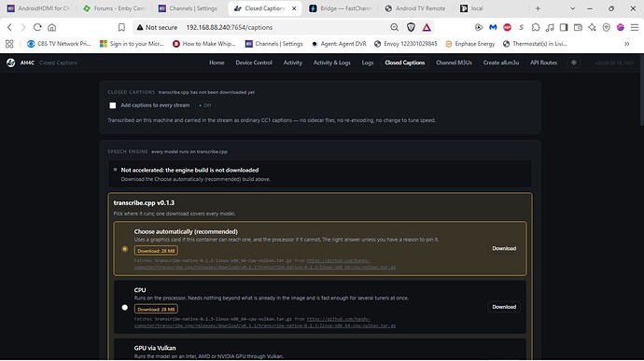
Task: Select the Closed Captions nav item
Action: coord(404,62)
